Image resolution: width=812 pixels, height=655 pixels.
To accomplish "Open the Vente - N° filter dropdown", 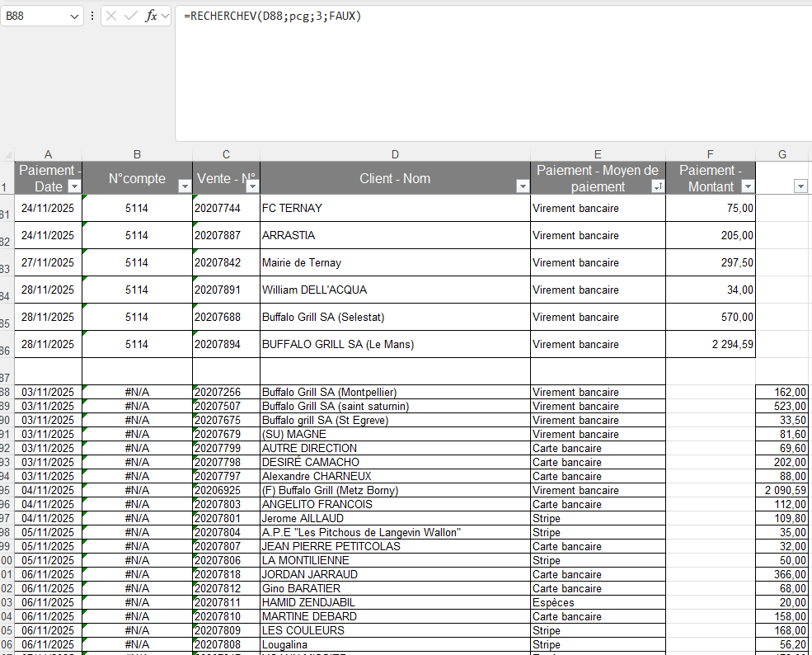I will point(252,186).
